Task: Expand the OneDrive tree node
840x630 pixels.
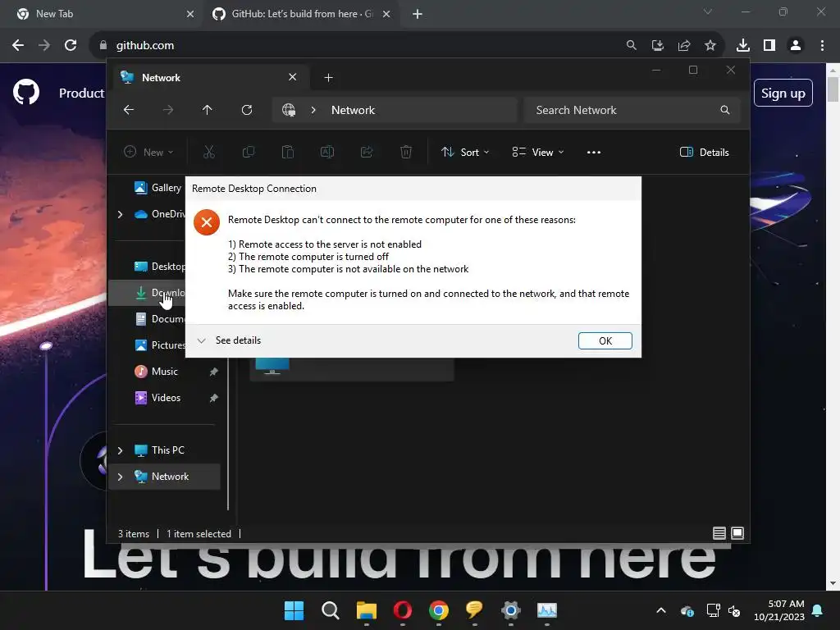Action: (120, 214)
